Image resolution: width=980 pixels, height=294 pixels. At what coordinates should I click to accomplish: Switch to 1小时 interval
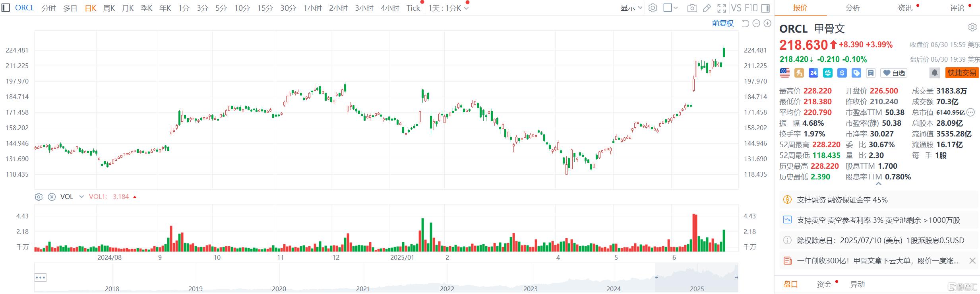point(312,8)
